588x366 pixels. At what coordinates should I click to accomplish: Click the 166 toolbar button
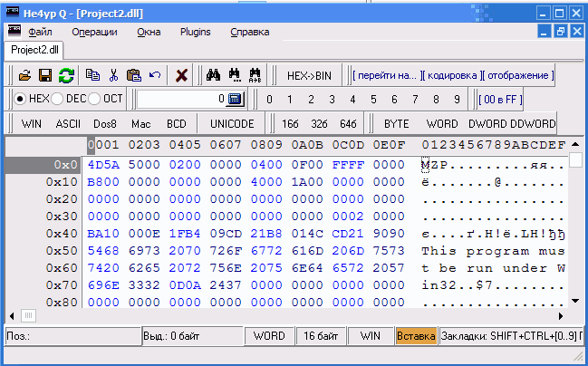click(290, 124)
